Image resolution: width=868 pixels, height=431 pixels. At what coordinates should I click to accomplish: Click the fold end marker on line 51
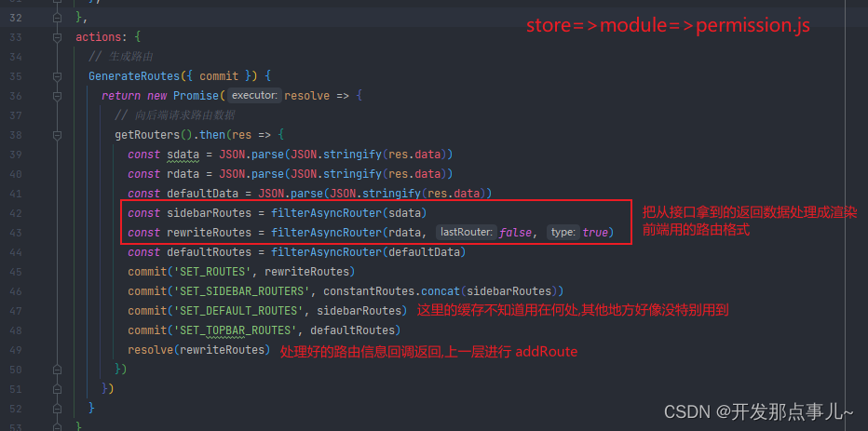[x=57, y=388]
